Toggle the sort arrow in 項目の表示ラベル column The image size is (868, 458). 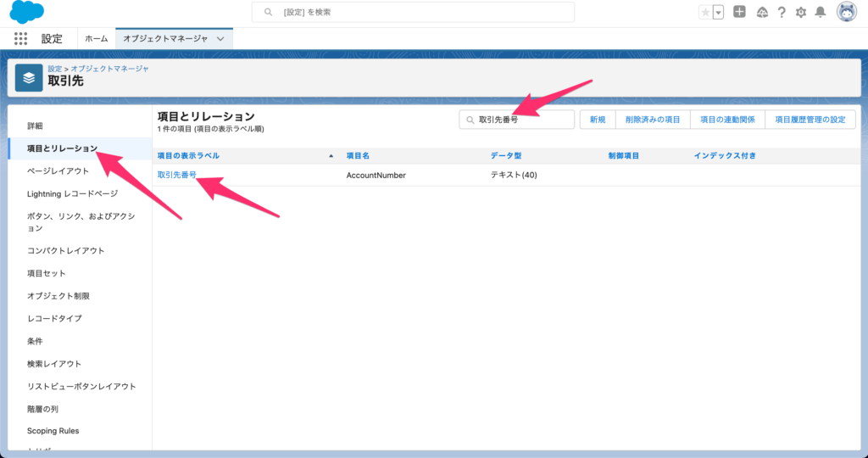(331, 156)
